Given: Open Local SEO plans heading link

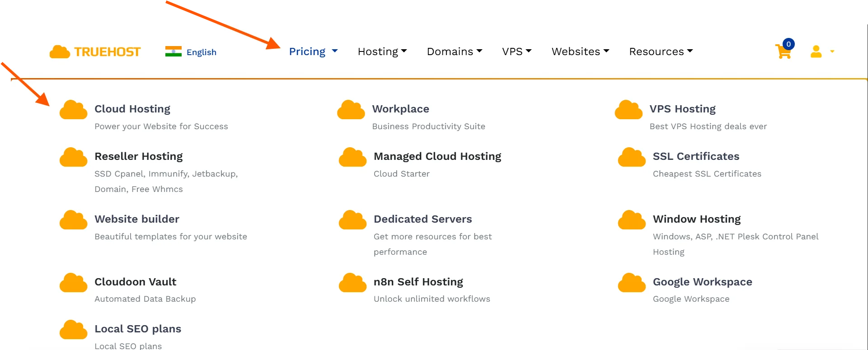Looking at the screenshot, I should (x=138, y=329).
